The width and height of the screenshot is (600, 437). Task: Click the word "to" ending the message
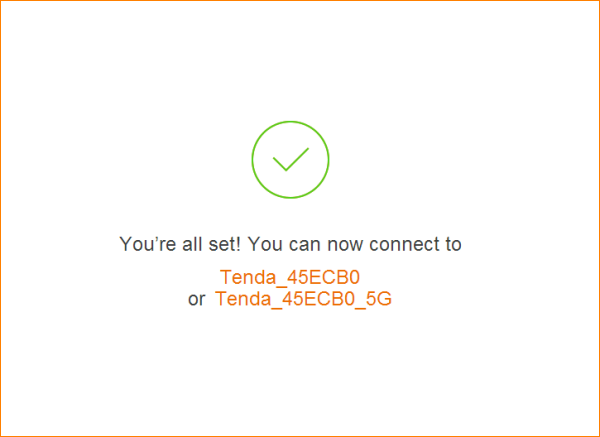pyautogui.click(x=453, y=245)
